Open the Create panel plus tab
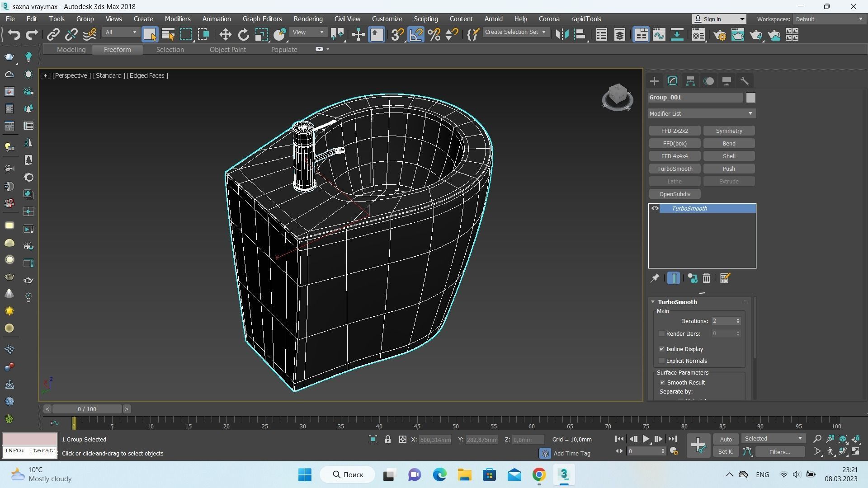Image resolution: width=868 pixels, height=488 pixels. [654, 81]
